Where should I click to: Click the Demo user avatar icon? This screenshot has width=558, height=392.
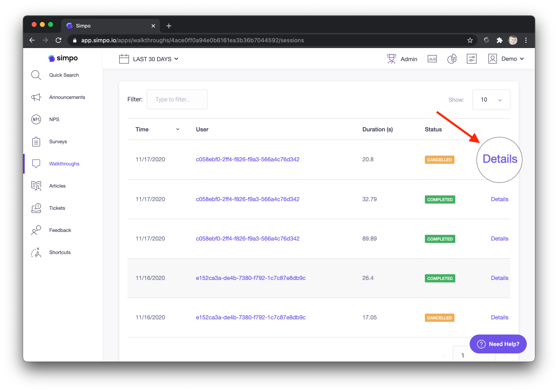492,59
